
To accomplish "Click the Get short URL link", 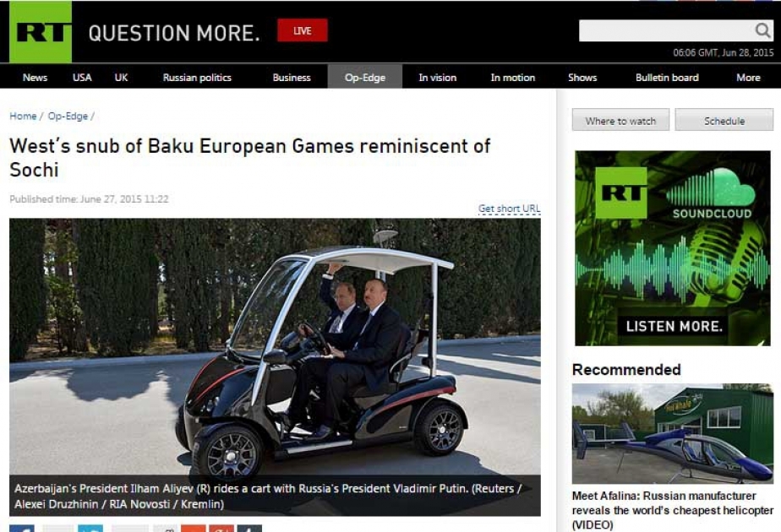I will point(509,209).
